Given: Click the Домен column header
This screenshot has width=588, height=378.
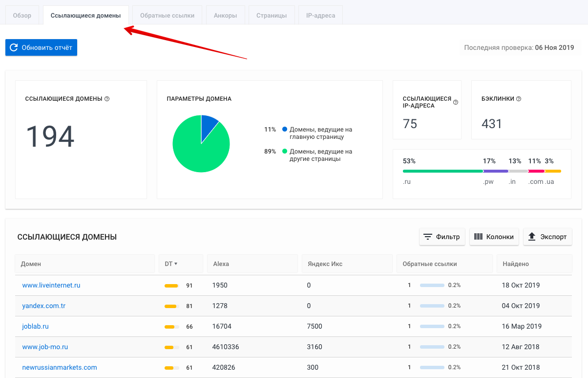Looking at the screenshot, I should pos(85,264).
